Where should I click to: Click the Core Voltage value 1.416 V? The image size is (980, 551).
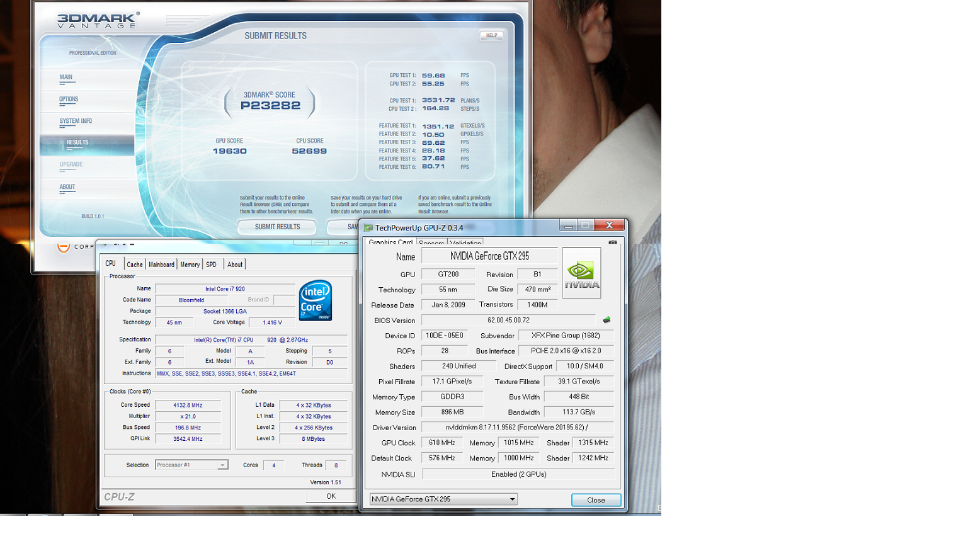pyautogui.click(x=272, y=322)
